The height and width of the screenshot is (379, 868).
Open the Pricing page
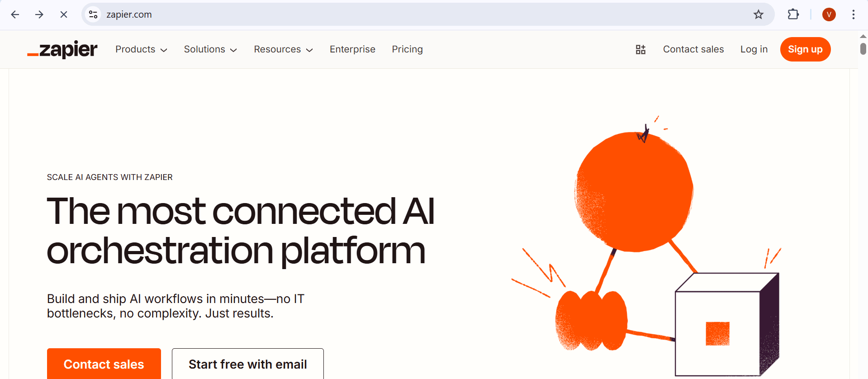click(407, 49)
